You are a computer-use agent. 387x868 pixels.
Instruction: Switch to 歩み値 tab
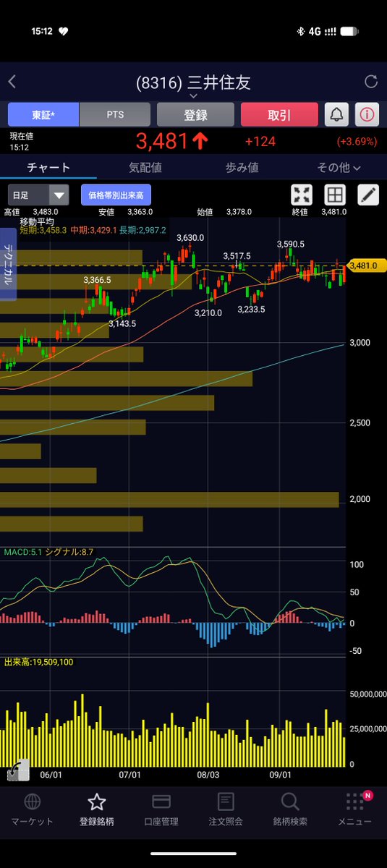pos(242,167)
